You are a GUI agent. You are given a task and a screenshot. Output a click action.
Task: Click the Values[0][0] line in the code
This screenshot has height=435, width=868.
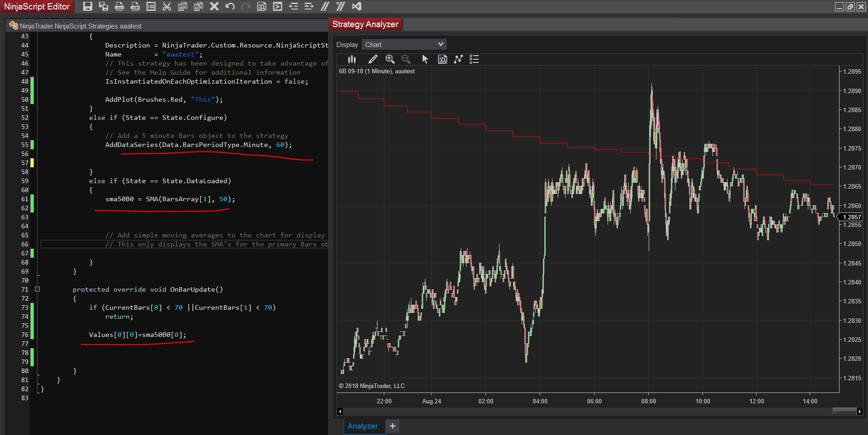point(137,335)
